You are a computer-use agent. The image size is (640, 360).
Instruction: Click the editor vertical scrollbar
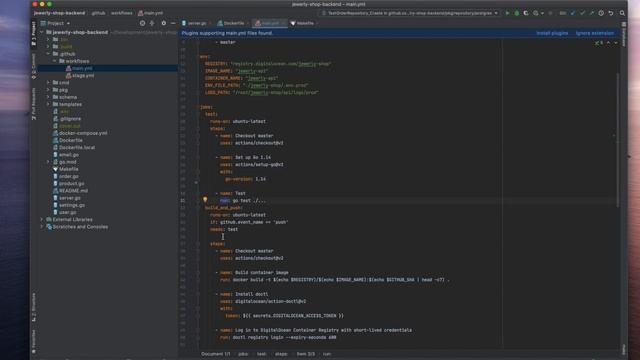pos(618,139)
